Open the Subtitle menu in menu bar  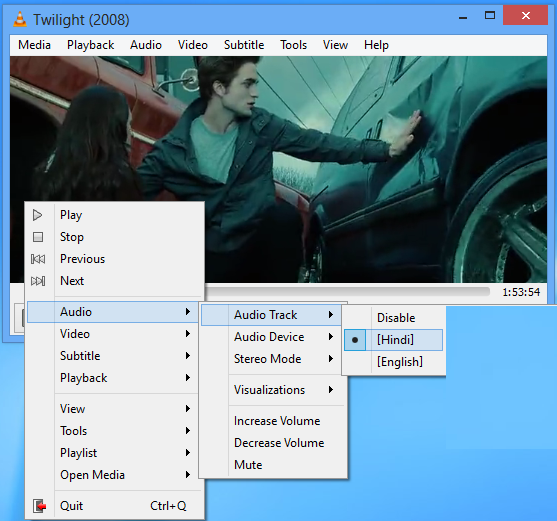point(244,45)
